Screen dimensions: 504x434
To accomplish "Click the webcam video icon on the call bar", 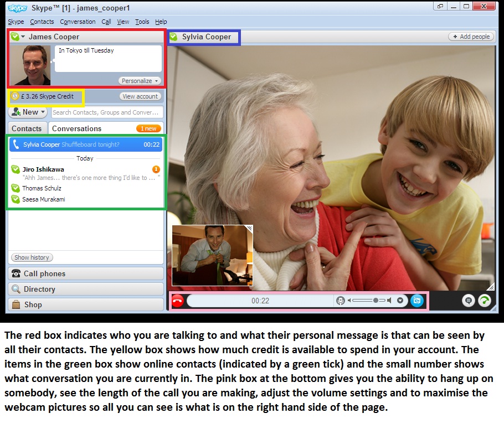I will [416, 301].
